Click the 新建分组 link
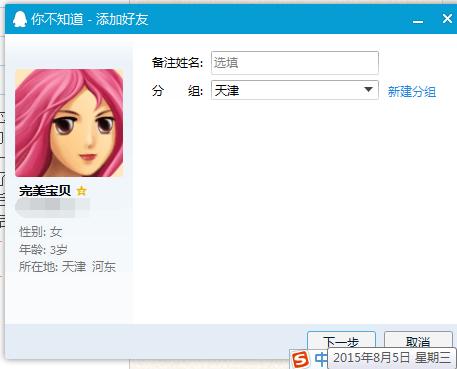457x369 pixels. pos(412,92)
